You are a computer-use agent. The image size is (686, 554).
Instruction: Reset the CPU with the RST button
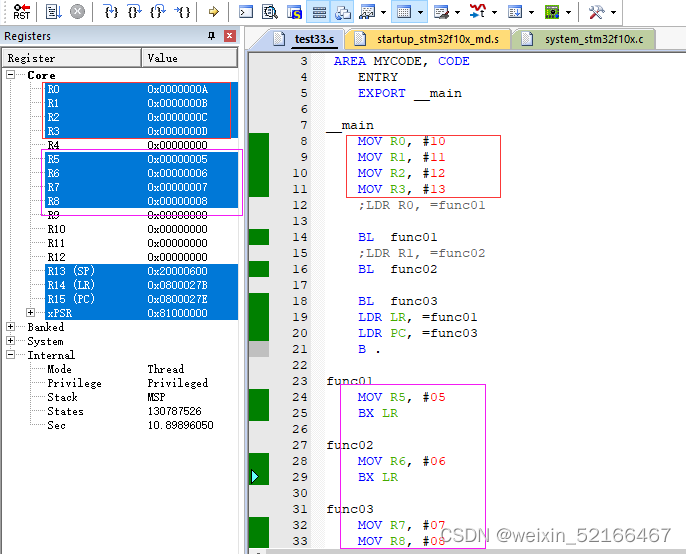coord(21,12)
